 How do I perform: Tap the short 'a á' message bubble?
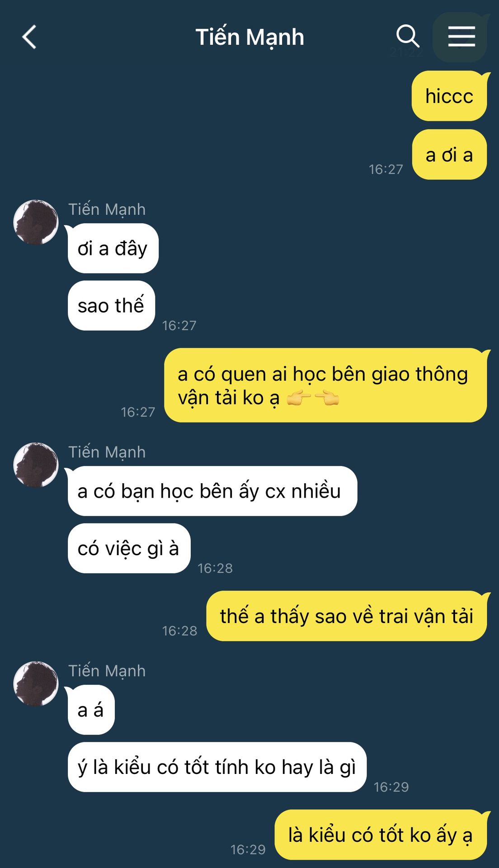tap(91, 710)
